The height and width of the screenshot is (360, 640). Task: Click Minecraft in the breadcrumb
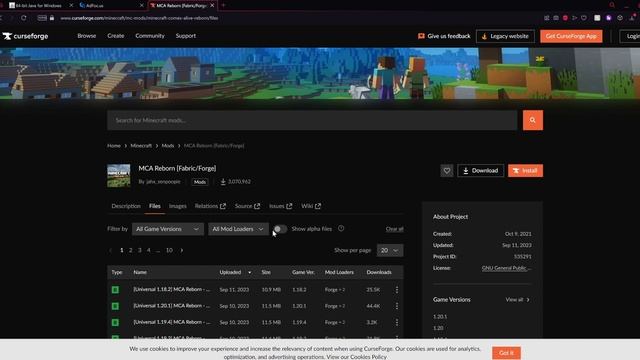pyautogui.click(x=141, y=146)
